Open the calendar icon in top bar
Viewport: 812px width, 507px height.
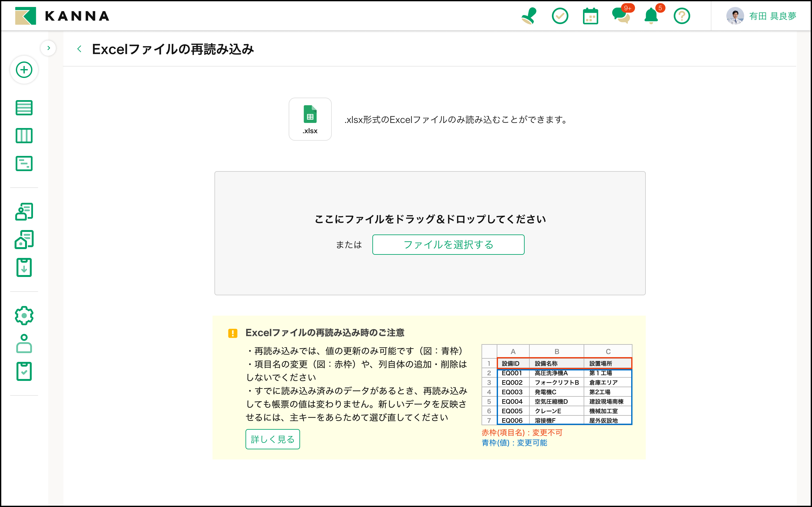(x=590, y=16)
